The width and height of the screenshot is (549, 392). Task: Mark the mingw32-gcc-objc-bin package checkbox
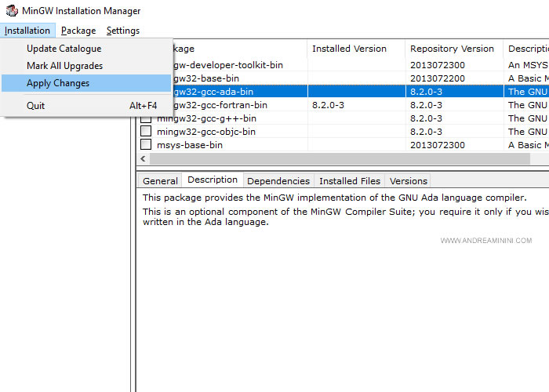pos(146,132)
